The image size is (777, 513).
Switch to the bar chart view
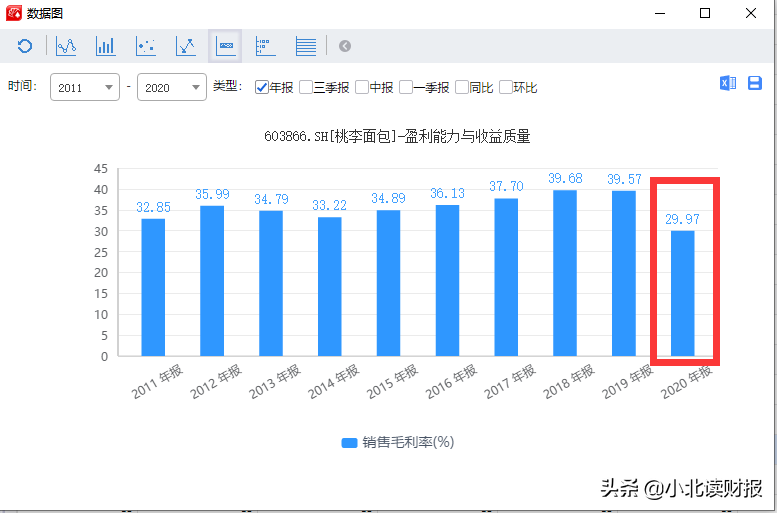coord(106,46)
